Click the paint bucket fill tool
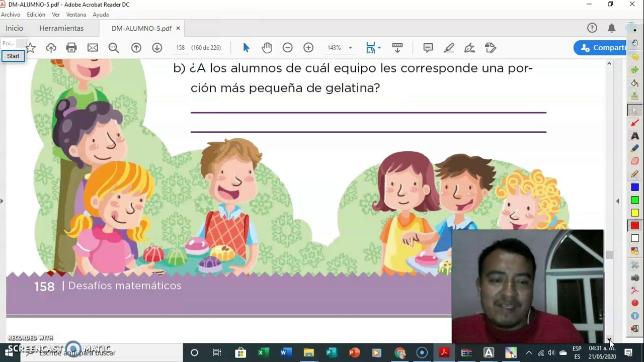The image size is (644, 362). click(635, 83)
